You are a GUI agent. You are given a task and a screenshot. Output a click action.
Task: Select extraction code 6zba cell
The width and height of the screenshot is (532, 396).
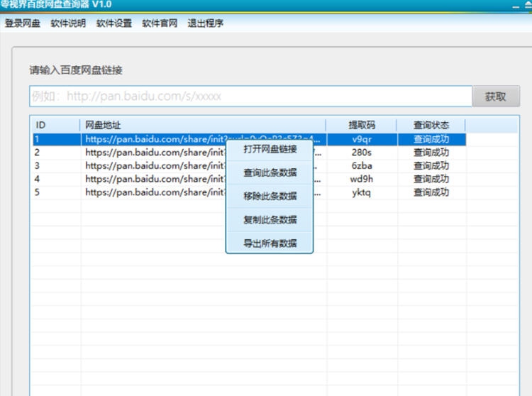[362, 165]
